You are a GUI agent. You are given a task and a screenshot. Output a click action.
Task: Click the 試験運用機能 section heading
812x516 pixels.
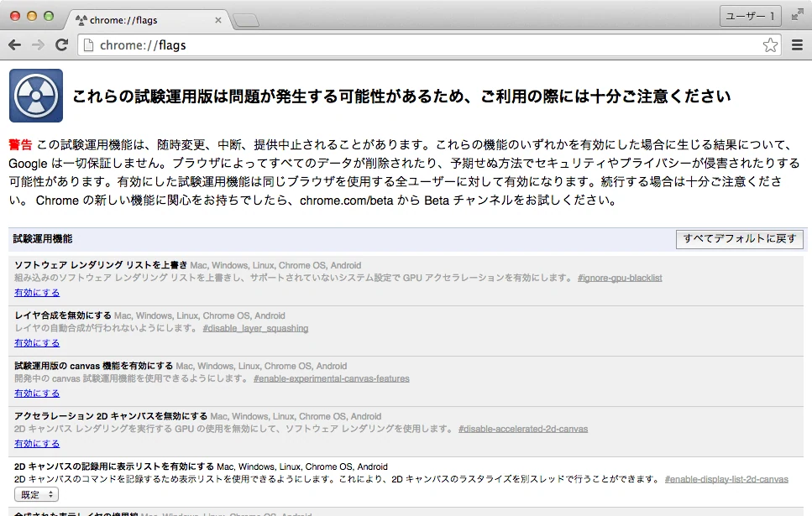43,238
